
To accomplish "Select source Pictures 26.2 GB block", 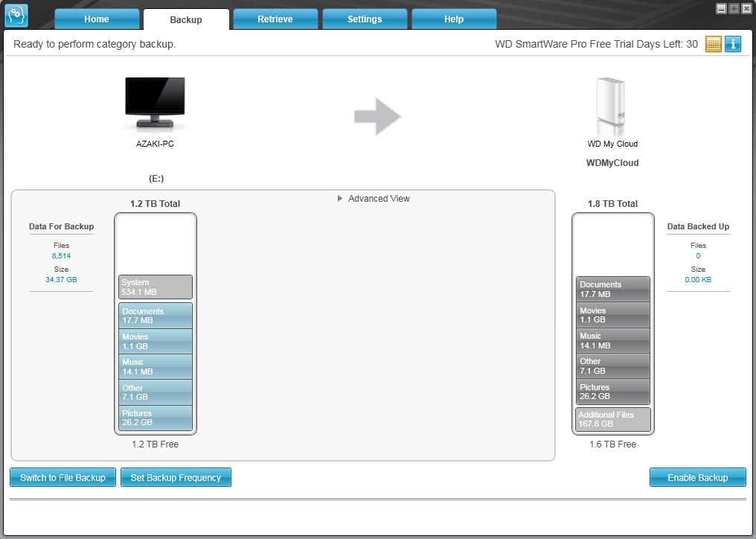I will tap(156, 418).
